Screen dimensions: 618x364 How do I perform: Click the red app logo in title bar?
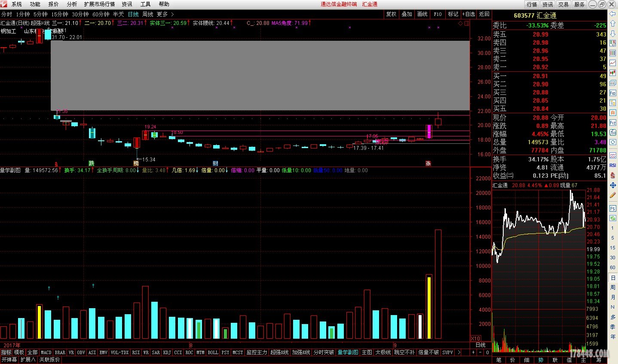click(x=5, y=4)
